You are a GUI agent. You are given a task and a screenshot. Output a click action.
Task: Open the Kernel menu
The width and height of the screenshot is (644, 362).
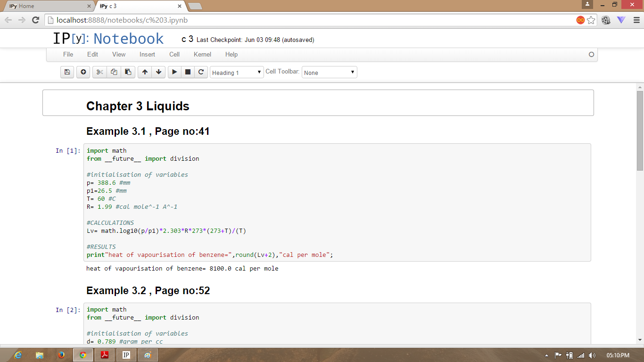[202, 54]
